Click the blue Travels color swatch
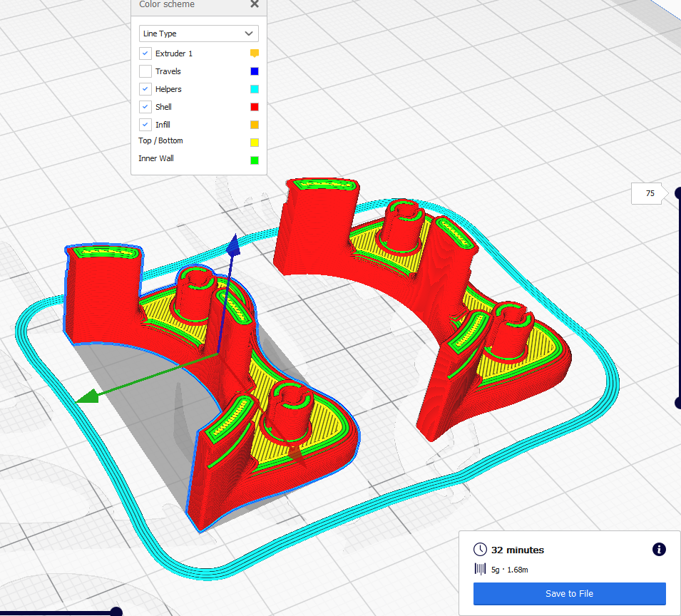 click(x=255, y=71)
